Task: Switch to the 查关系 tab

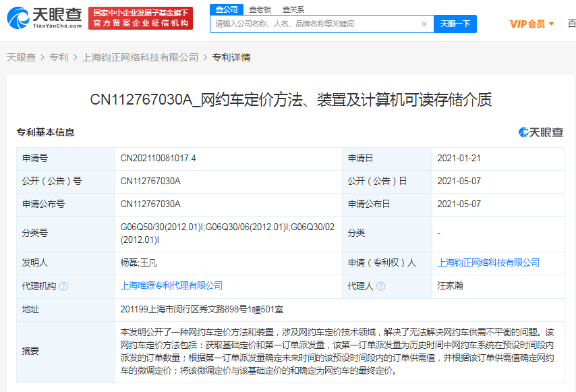Action: pyautogui.click(x=293, y=9)
